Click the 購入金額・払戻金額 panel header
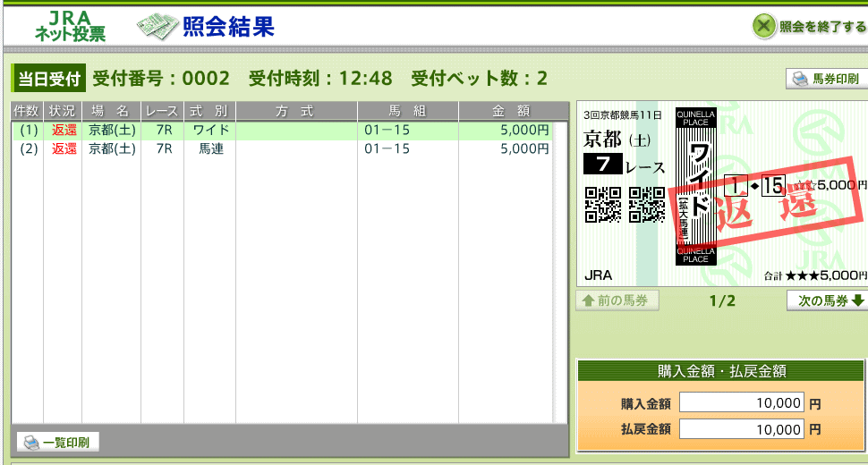This screenshot has width=868, height=465. [x=721, y=371]
